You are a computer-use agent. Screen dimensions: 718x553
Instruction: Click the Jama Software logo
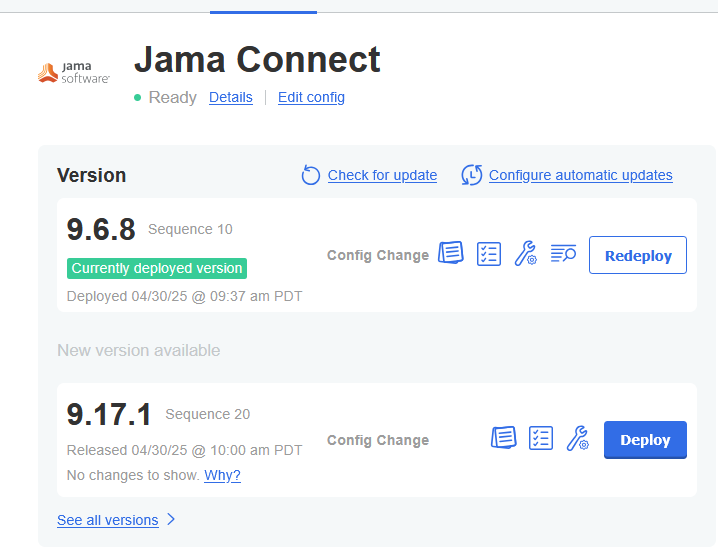point(74,73)
